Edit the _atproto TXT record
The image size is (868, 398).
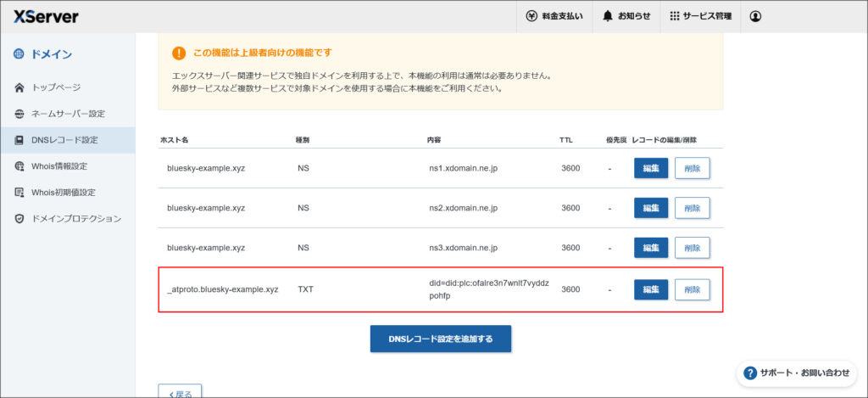point(650,289)
